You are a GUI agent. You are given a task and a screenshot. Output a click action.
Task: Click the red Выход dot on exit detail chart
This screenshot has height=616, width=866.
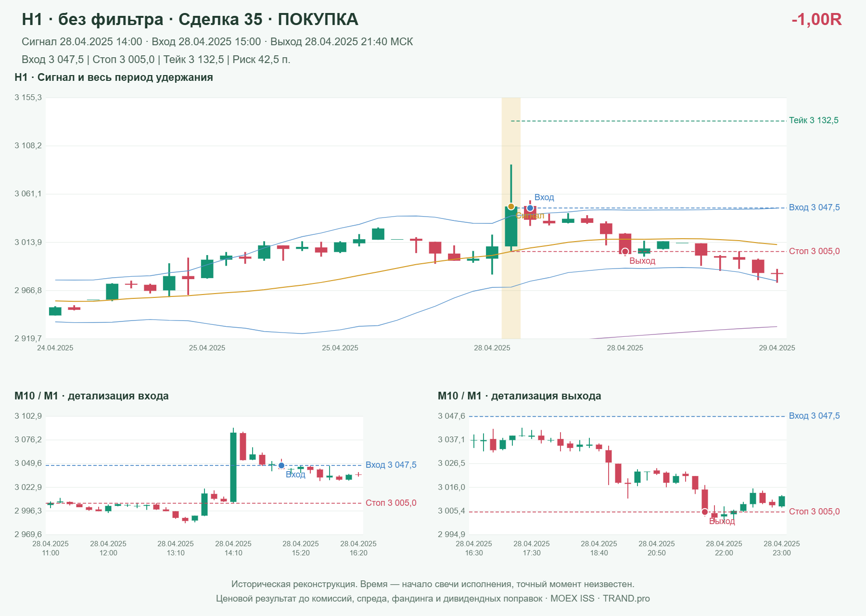[705, 512]
